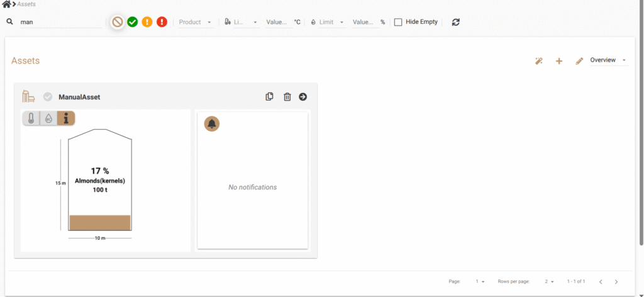644x297 pixels.
Task: Toggle the no-status filter icon
Action: pos(117,22)
